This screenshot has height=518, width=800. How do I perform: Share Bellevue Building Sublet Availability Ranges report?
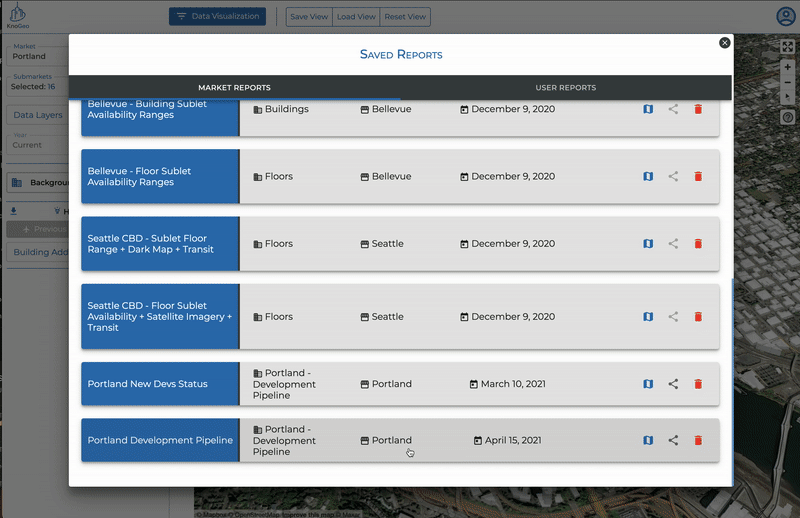click(x=673, y=109)
